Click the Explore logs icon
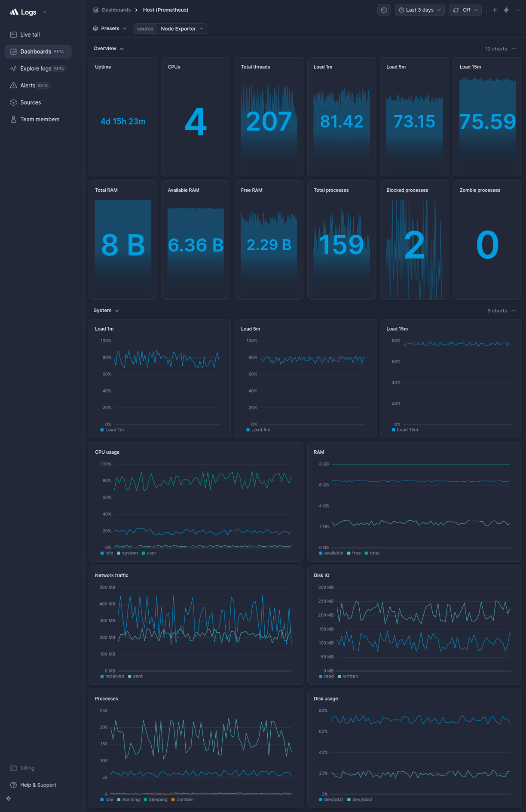 pyautogui.click(x=13, y=68)
